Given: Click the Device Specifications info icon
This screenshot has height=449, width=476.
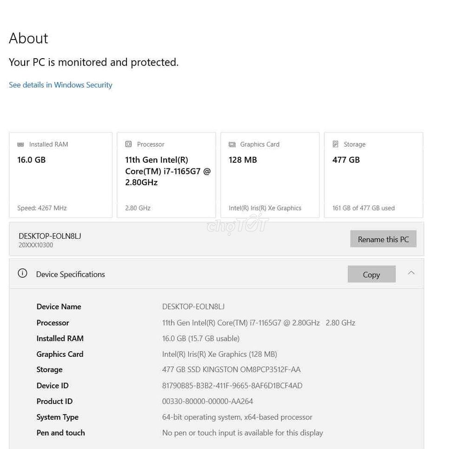Looking at the screenshot, I should (22, 274).
